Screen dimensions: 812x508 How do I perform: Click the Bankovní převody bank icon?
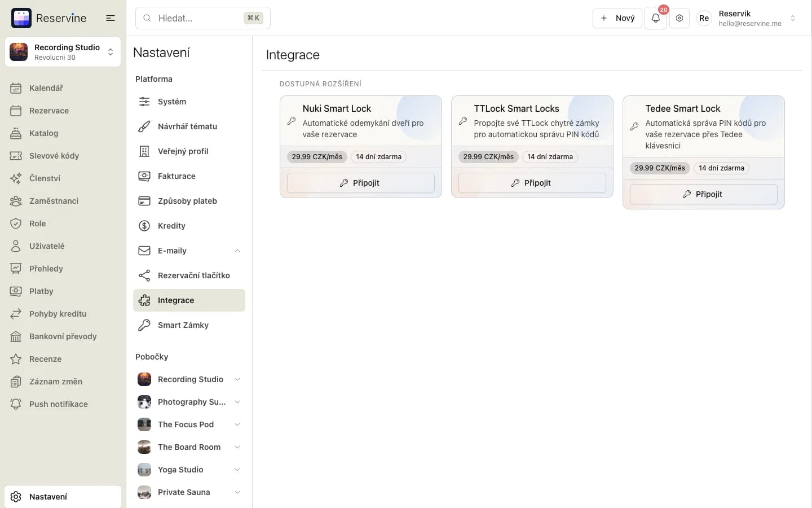(x=16, y=336)
